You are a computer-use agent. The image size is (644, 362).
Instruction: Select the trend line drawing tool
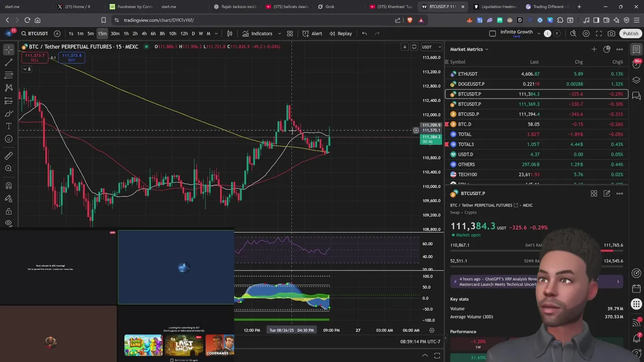click(9, 62)
